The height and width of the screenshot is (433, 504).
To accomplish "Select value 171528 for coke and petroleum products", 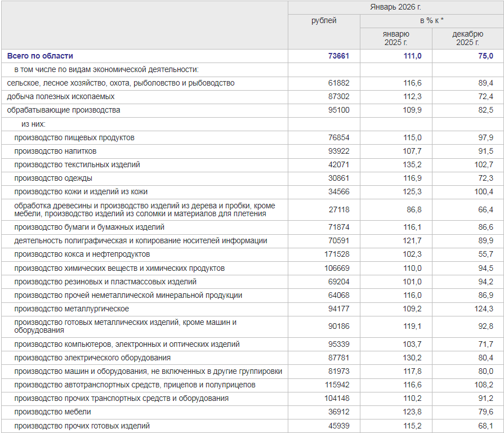I will click(x=337, y=255).
